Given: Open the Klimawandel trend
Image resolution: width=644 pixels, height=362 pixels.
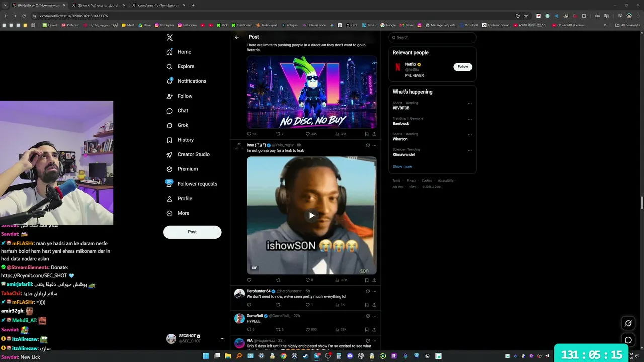Looking at the screenshot, I should point(404,155).
